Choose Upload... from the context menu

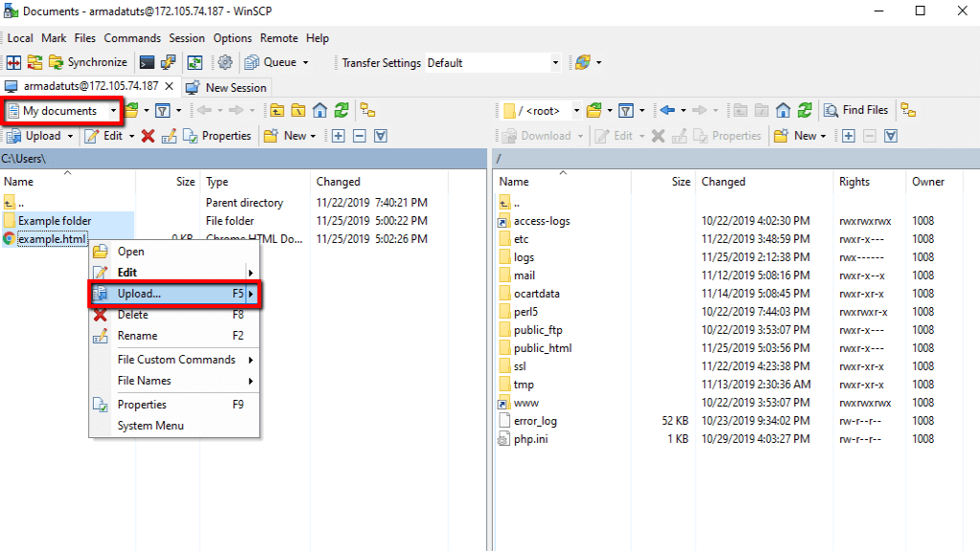[174, 294]
